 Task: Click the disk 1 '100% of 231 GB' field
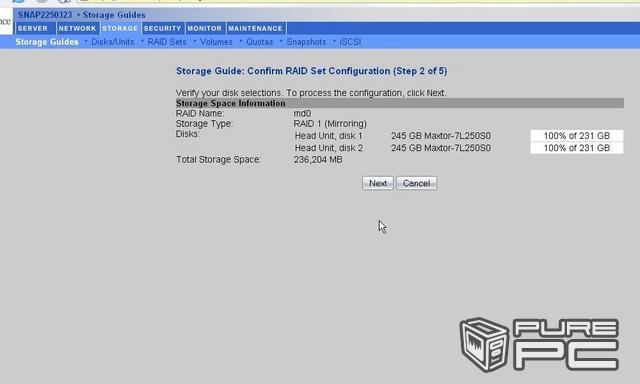click(x=577, y=136)
